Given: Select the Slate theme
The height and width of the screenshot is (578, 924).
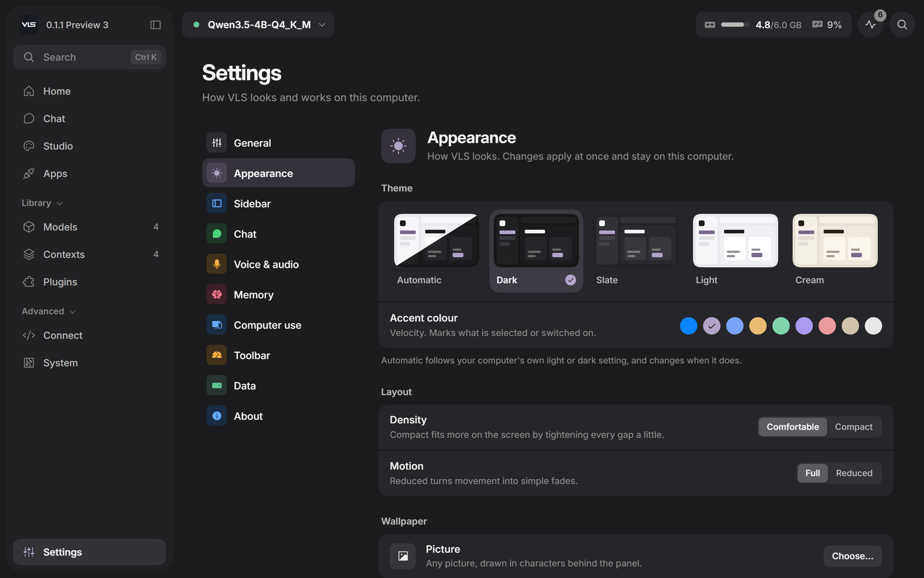Looking at the screenshot, I should pyautogui.click(x=635, y=251).
